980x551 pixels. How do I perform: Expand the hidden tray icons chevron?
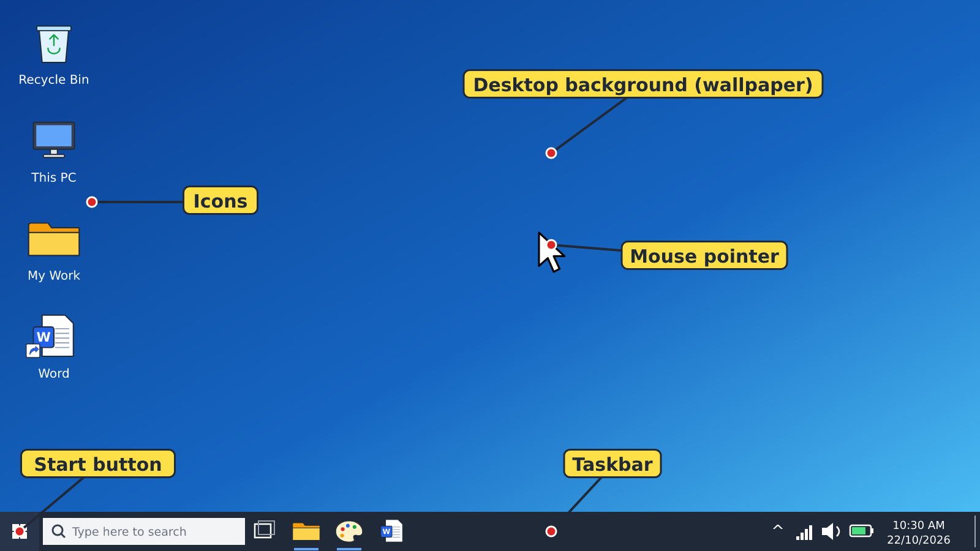(778, 528)
